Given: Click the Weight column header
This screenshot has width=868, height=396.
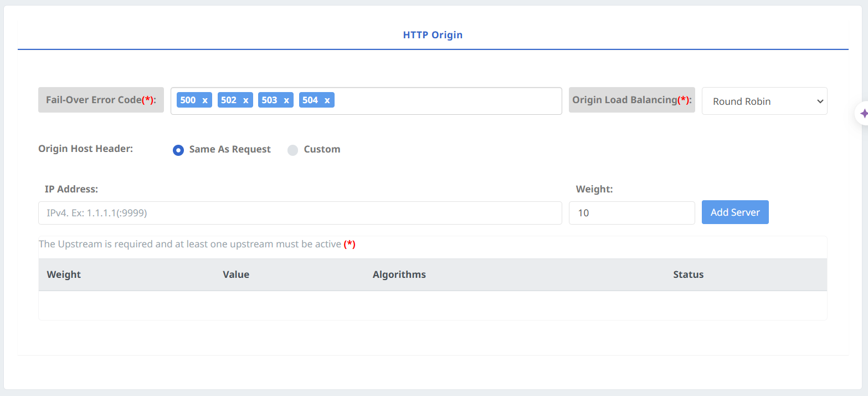Looking at the screenshot, I should tap(64, 275).
